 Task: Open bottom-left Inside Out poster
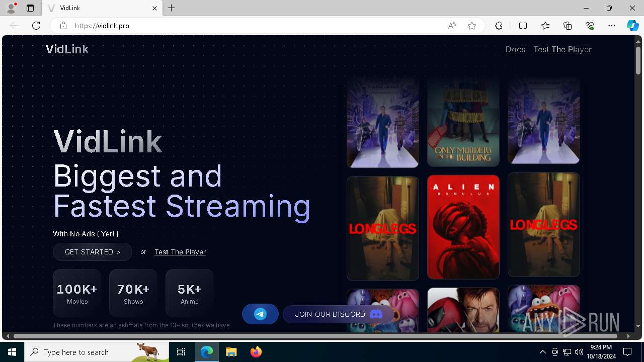(x=383, y=311)
